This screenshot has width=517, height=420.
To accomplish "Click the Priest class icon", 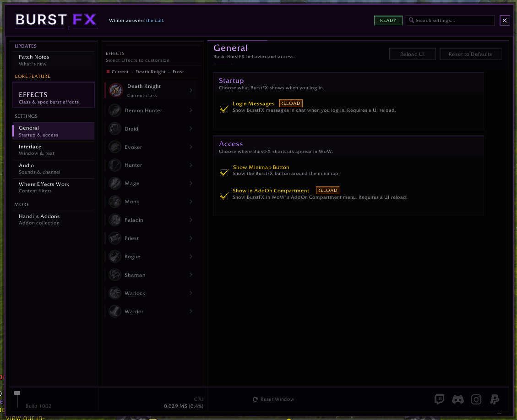I will (115, 238).
